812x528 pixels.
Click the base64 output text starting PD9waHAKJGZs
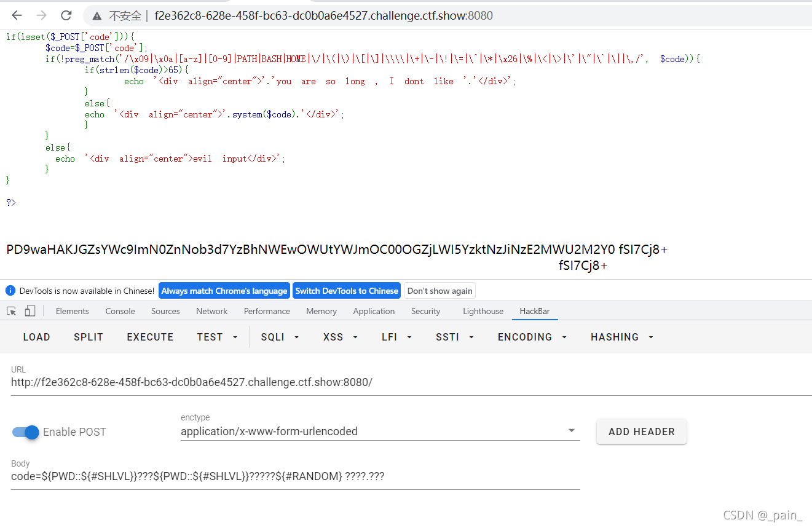click(x=337, y=250)
